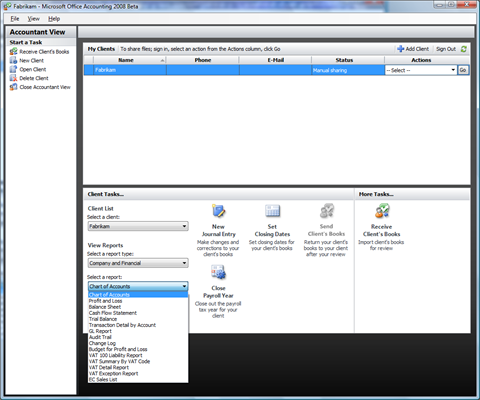Click the green refresh icon beside Sign Out

point(464,49)
